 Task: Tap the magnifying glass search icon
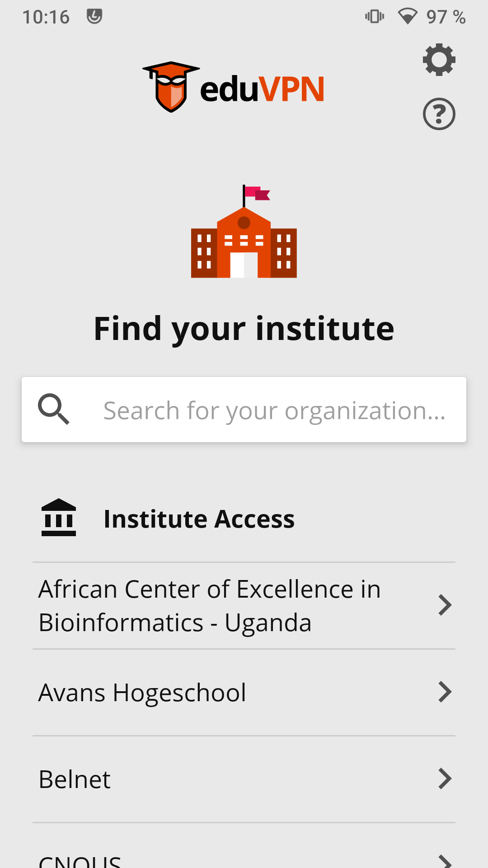53,409
